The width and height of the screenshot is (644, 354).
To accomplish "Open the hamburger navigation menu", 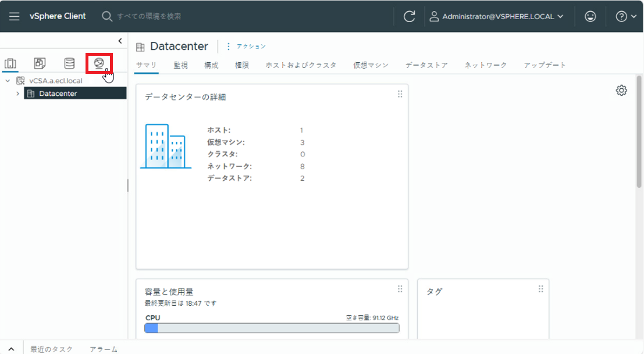I will [15, 16].
